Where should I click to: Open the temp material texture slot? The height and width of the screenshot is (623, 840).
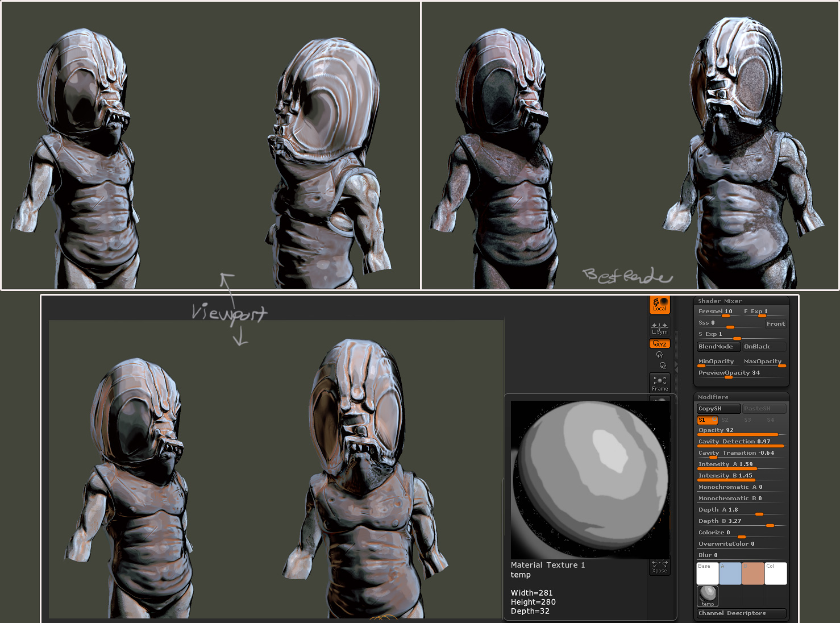(708, 596)
